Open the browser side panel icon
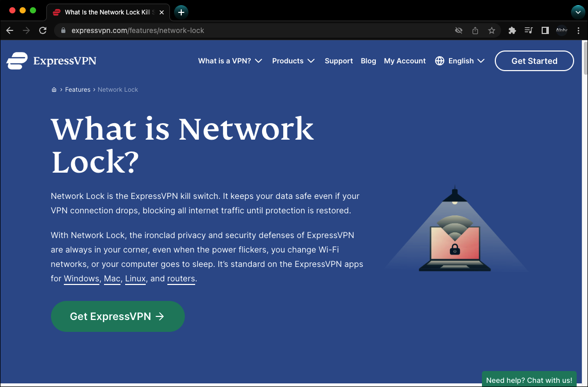Viewport: 588px width, 387px height. coord(545,30)
